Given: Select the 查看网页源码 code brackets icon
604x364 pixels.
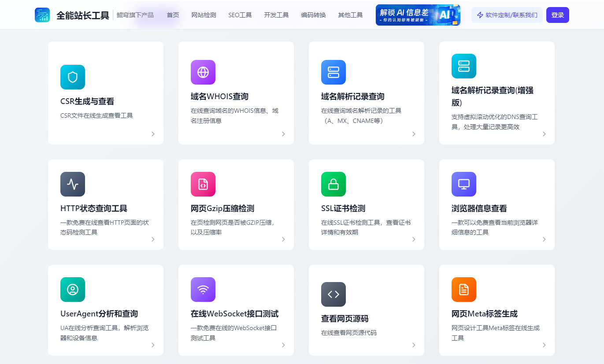Looking at the screenshot, I should pyautogui.click(x=333, y=294).
